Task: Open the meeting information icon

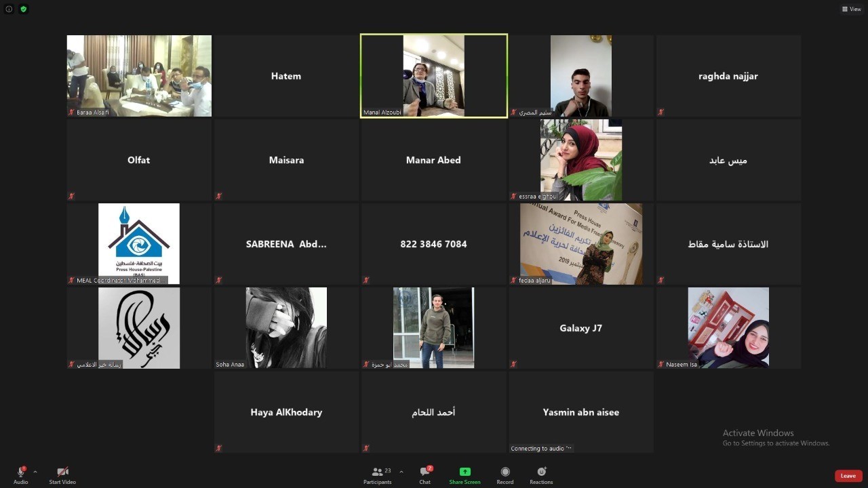Action: point(9,9)
